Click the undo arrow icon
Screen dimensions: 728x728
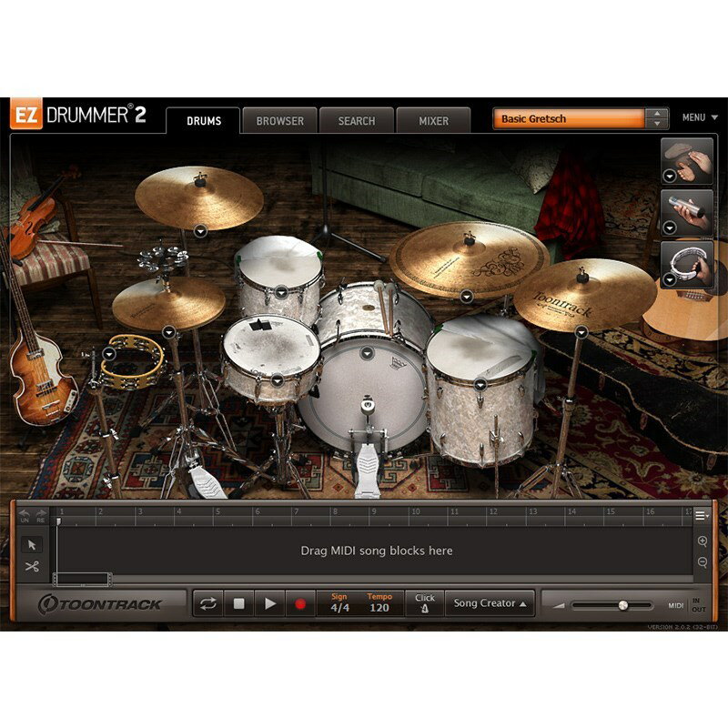pos(25,515)
